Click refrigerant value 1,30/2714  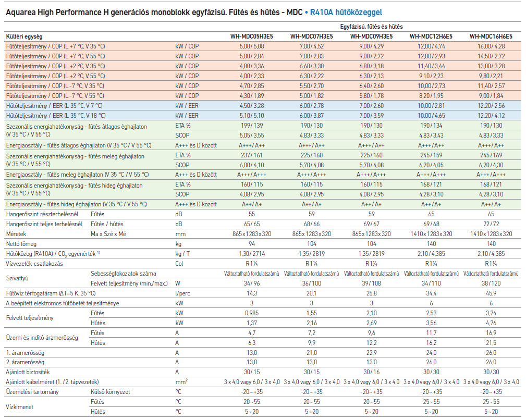coord(252,254)
